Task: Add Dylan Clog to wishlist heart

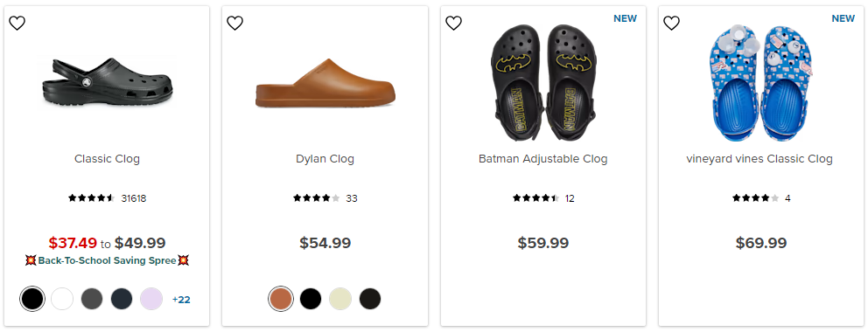Action: pyautogui.click(x=235, y=24)
